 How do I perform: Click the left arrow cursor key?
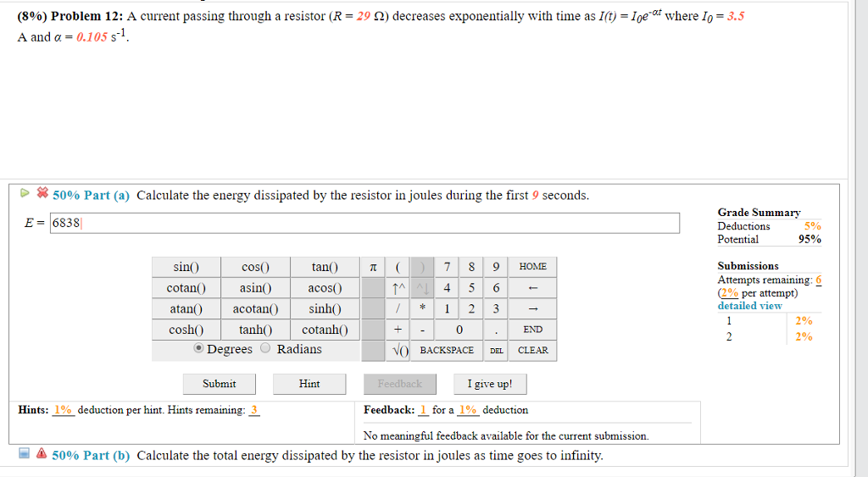pos(533,288)
